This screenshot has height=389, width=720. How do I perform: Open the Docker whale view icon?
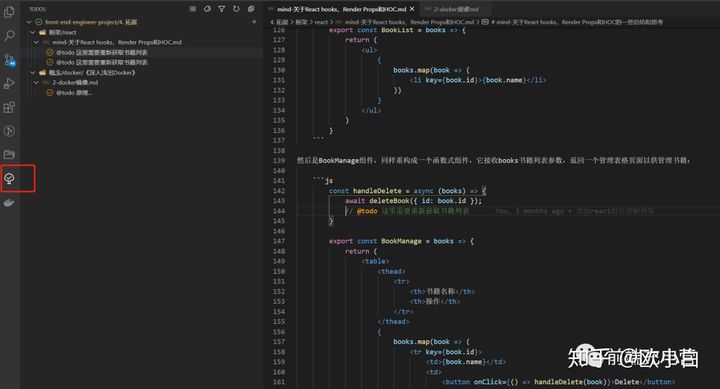pyautogui.click(x=9, y=203)
